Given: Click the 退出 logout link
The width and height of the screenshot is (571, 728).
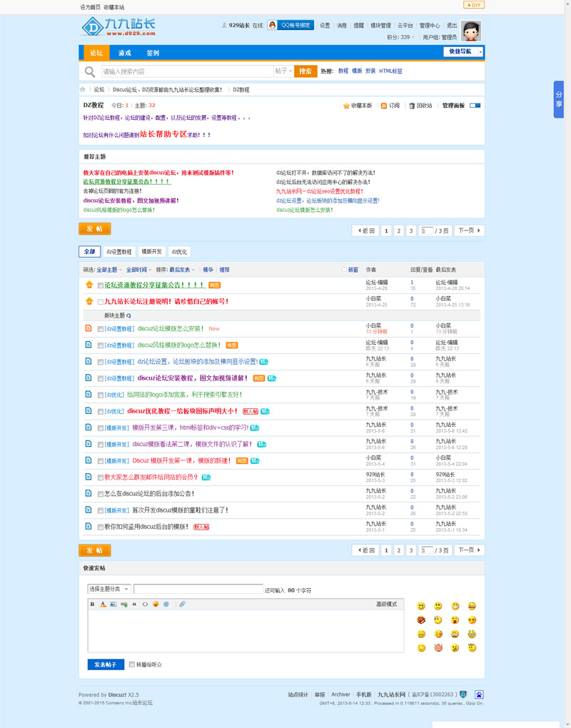Looking at the screenshot, I should click(x=452, y=26).
